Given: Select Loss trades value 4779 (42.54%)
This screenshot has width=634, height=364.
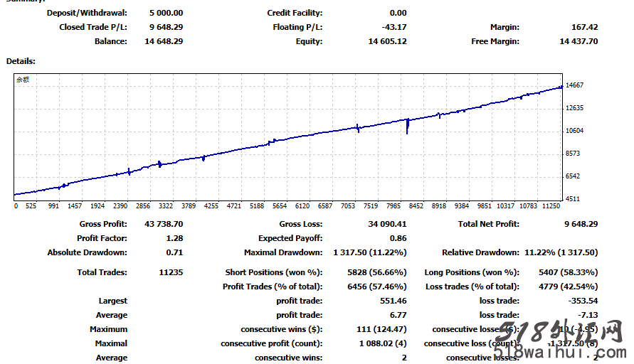Looking at the screenshot, I should point(568,287).
